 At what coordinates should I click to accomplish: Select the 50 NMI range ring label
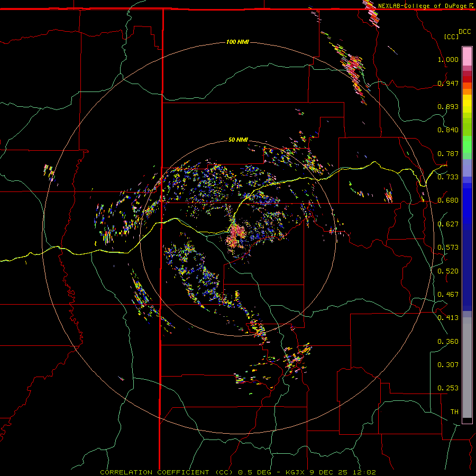(238, 140)
